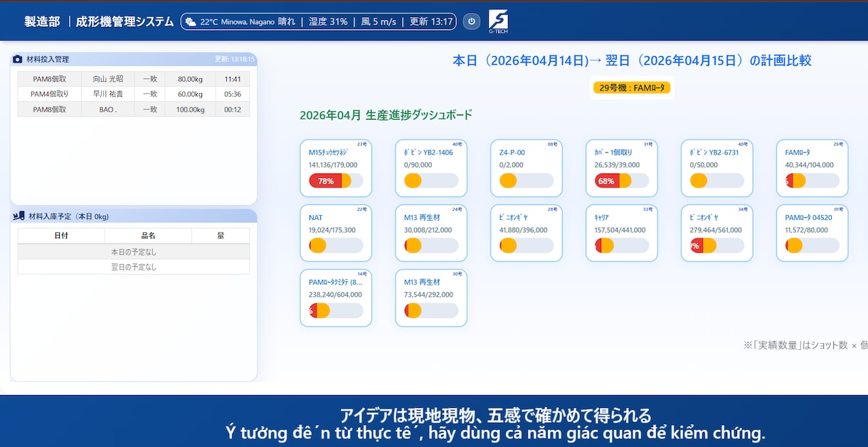Click the 量 column header
The image size is (868, 447).
click(x=221, y=236)
